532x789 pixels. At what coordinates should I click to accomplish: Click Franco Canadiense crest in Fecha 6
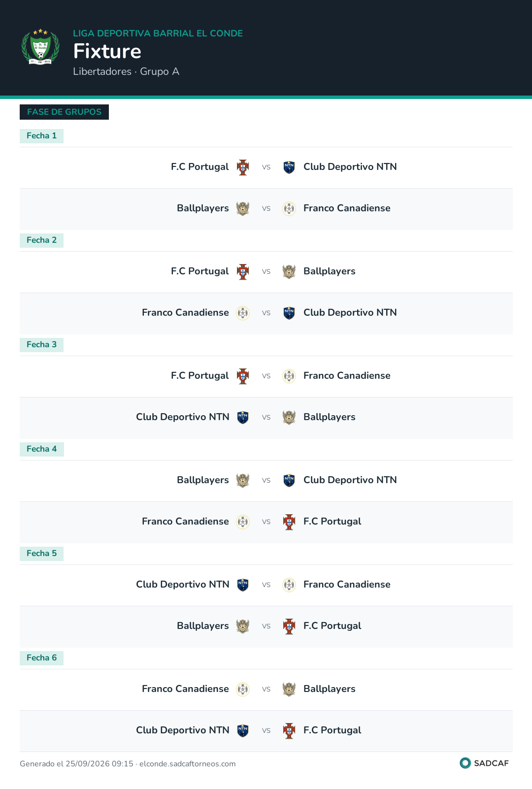(243, 690)
